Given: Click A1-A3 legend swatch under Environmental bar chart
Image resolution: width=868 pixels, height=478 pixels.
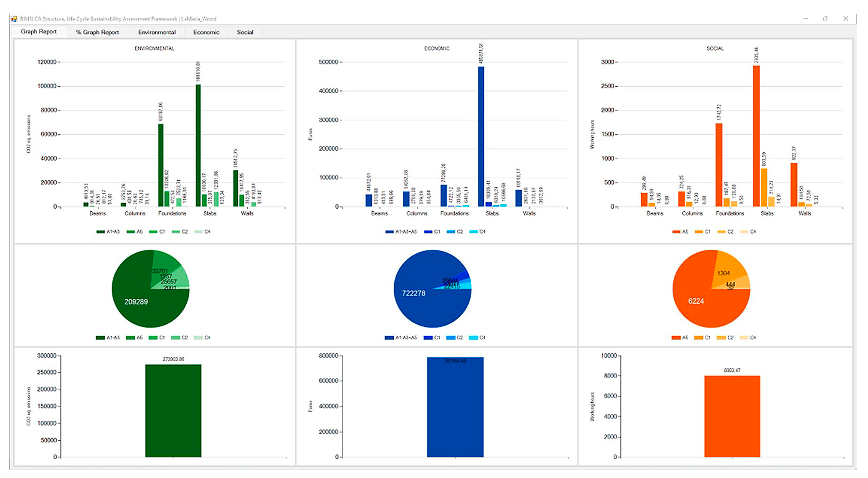Looking at the screenshot, I should (100, 232).
